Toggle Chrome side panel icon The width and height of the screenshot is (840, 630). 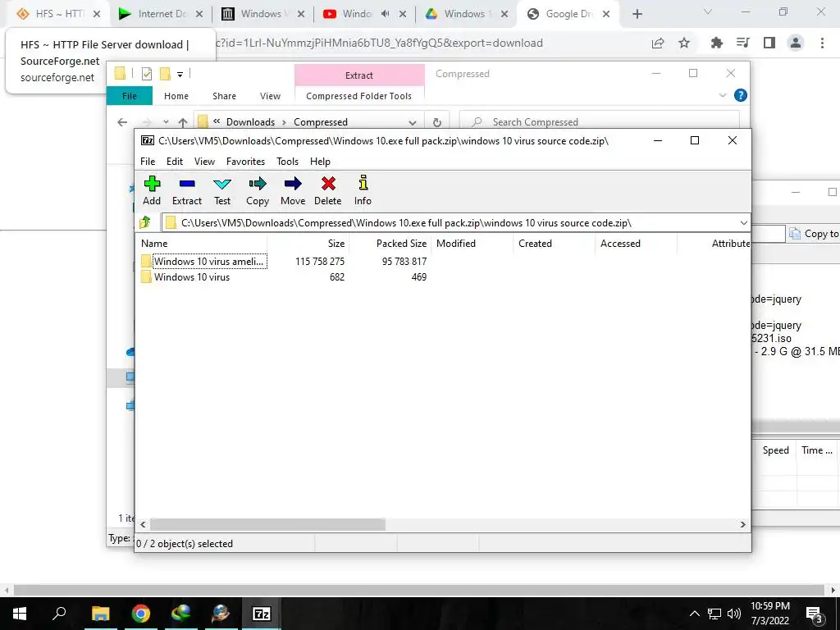pyautogui.click(x=769, y=43)
